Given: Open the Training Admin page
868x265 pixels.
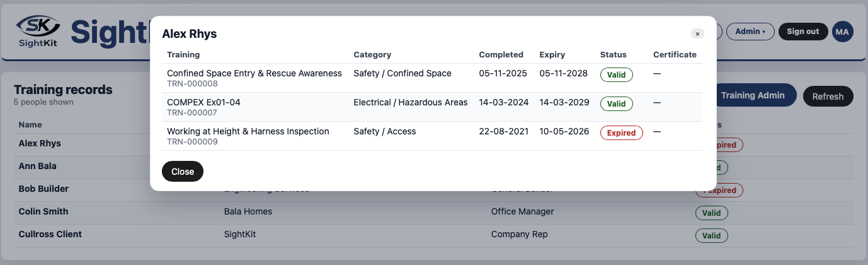Looking at the screenshot, I should pos(753,95).
